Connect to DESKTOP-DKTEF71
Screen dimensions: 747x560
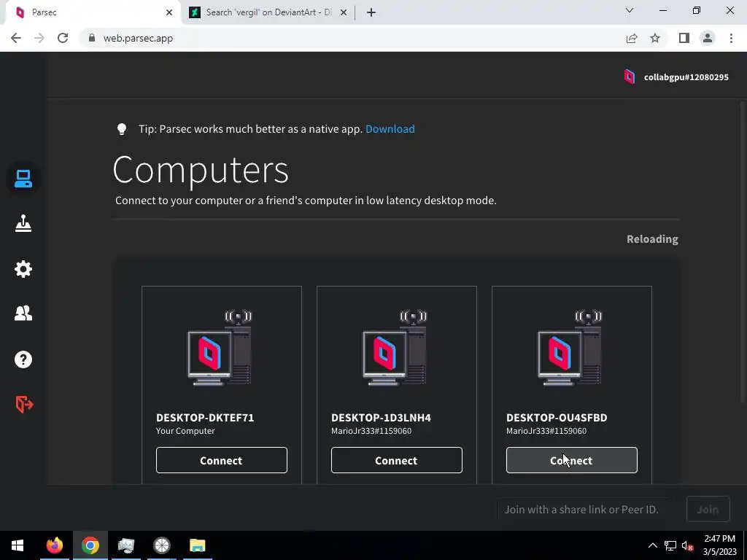pos(222,460)
